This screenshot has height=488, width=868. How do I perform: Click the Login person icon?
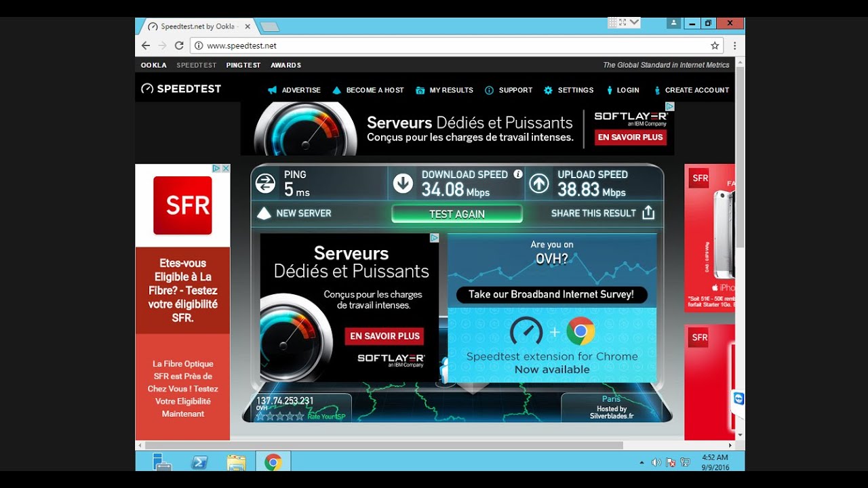coord(610,90)
